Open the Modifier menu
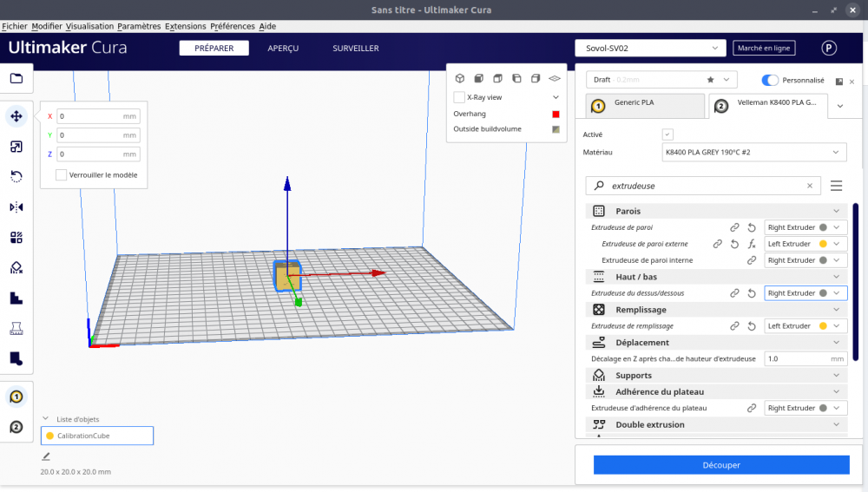This screenshot has width=868, height=492. point(47,26)
